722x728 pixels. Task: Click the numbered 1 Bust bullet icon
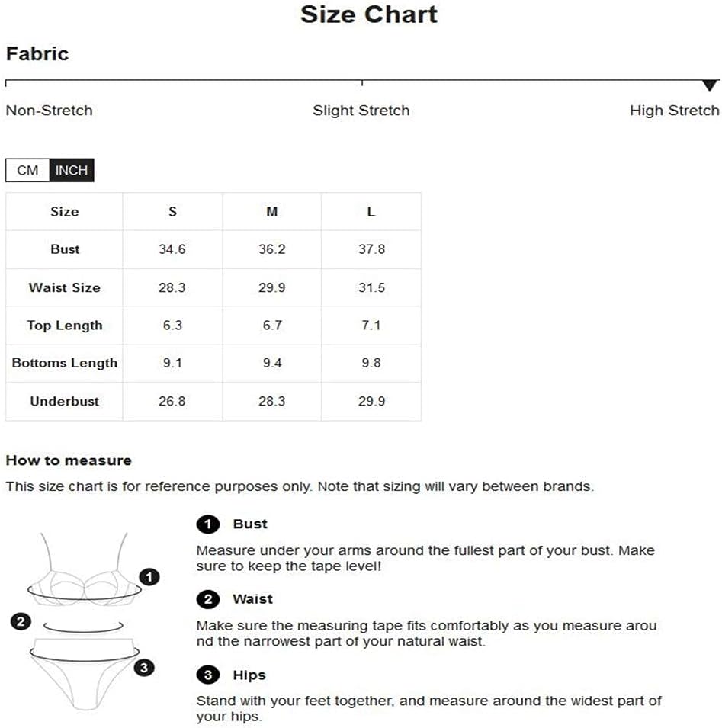pos(208,524)
